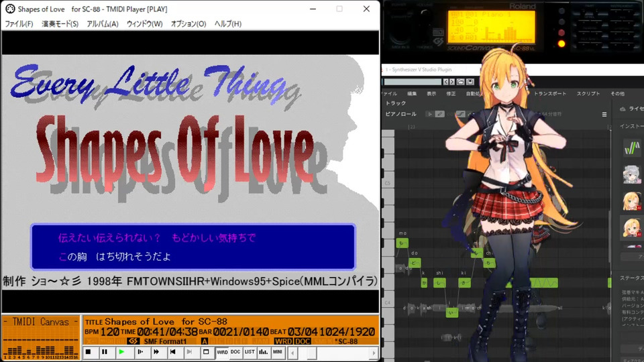
Task: Click the cloud license icon in side panel
Action: pyautogui.click(x=623, y=109)
